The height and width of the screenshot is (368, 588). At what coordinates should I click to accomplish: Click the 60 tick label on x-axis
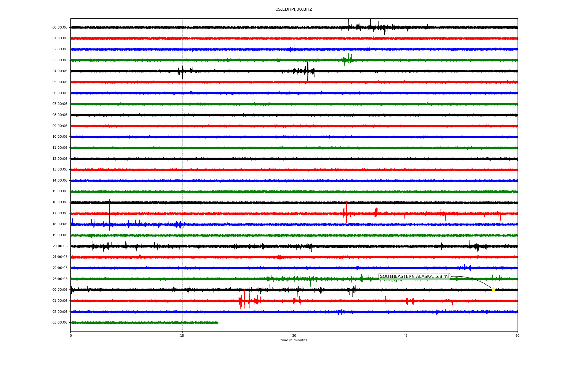point(517,335)
